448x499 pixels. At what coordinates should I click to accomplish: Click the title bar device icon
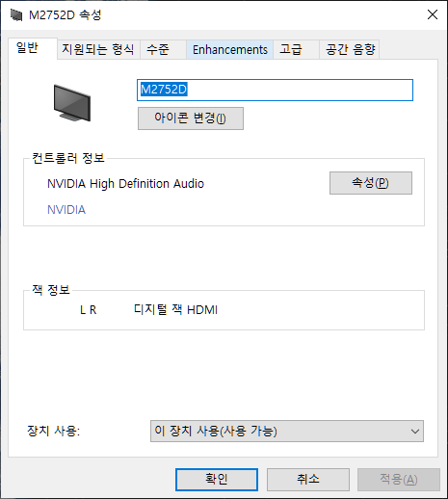[x=16, y=14]
